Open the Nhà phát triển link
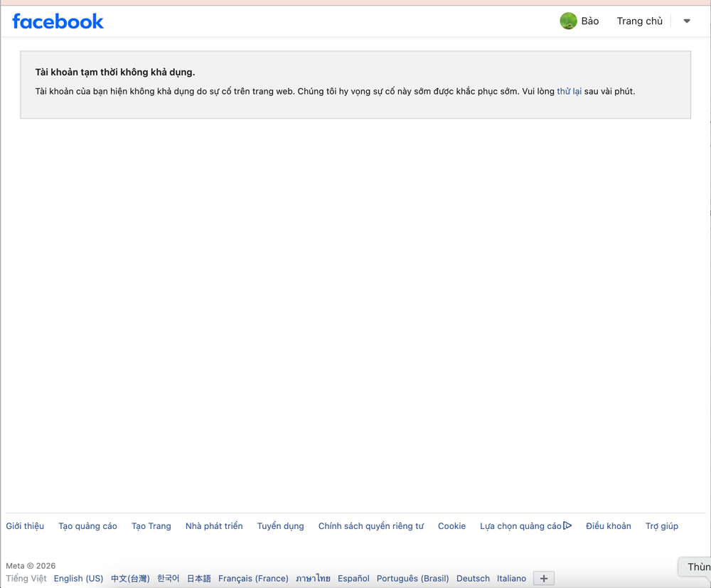Image resolution: width=711 pixels, height=588 pixels. 214,526
